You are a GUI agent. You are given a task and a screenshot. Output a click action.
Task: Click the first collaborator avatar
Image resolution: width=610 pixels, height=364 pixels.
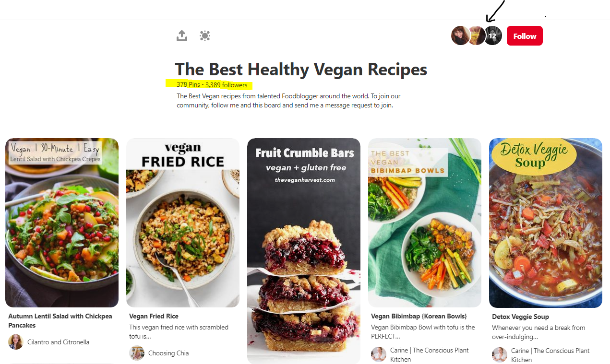[x=460, y=35]
